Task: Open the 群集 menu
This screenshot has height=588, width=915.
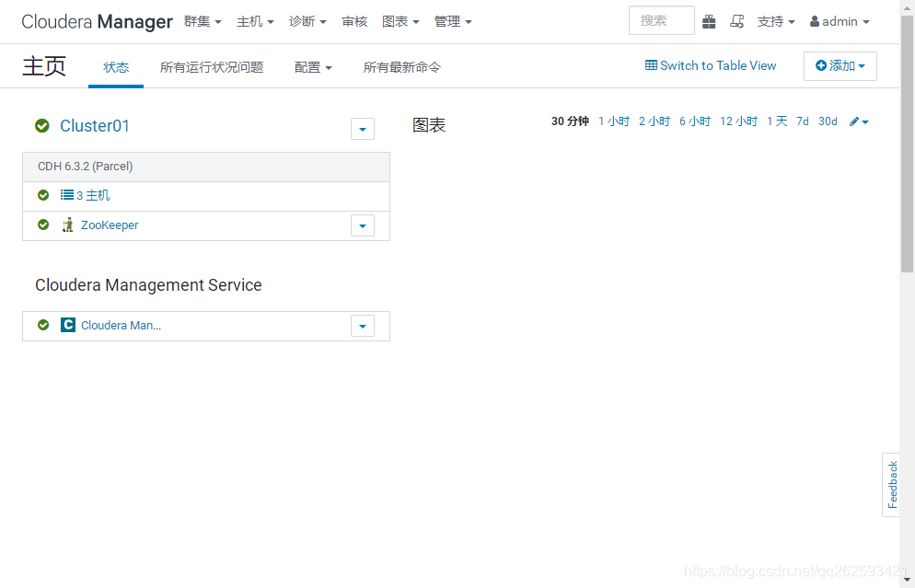Action: pyautogui.click(x=203, y=21)
